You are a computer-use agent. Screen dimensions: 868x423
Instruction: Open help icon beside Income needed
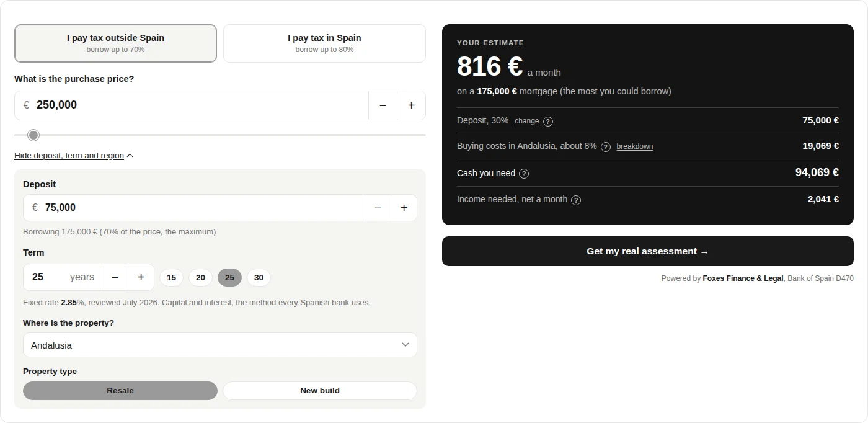(576, 200)
